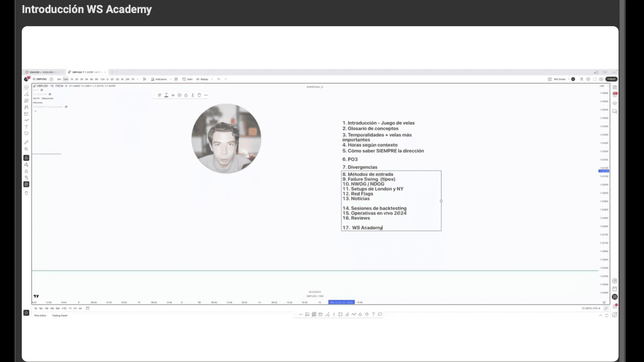Select the 1h timeframe
This screenshot has height=362, width=644.
coord(72,79)
